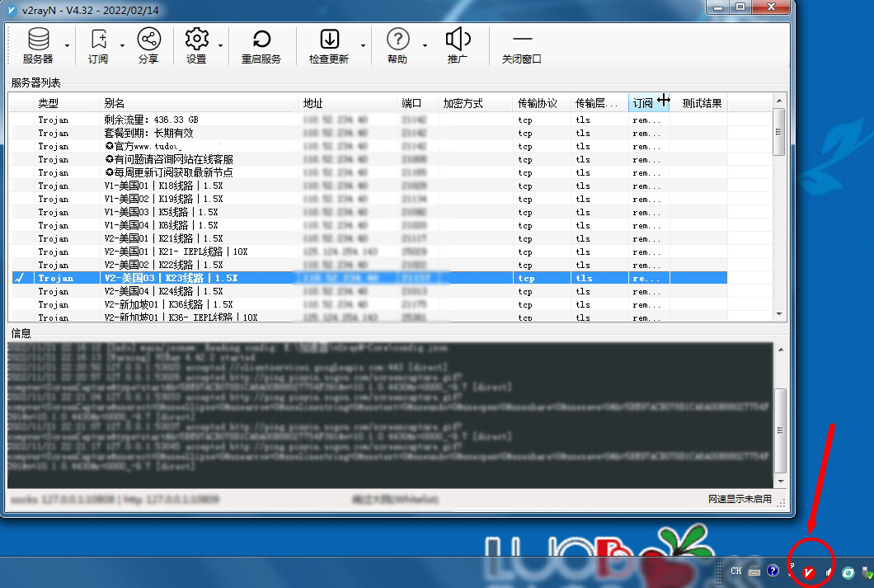The width and height of the screenshot is (874, 588).
Task: Click the v2rayN red tray icon
Action: pyautogui.click(x=810, y=572)
